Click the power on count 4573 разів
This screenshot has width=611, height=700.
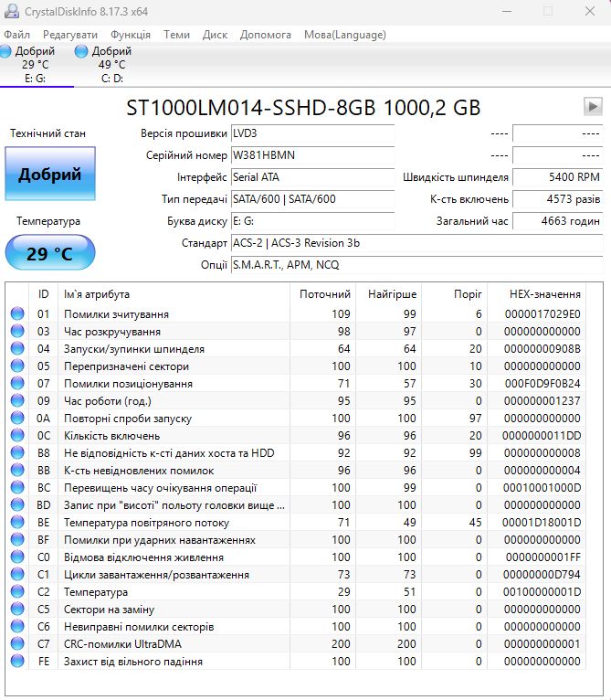click(557, 199)
